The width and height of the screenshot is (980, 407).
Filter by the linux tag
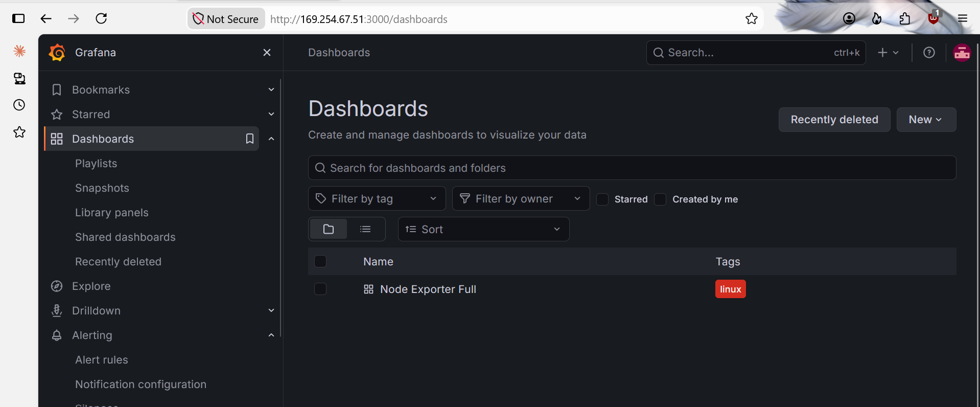[730, 289]
